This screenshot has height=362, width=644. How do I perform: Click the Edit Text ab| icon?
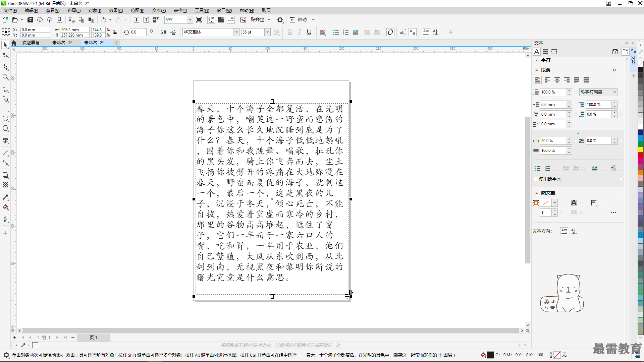[402, 32]
